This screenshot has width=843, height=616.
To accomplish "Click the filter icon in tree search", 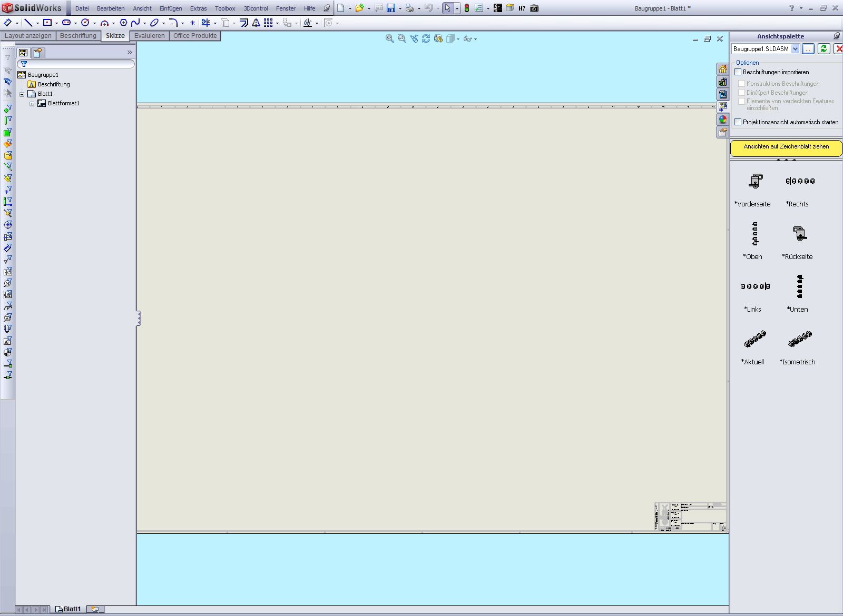I will 24,64.
